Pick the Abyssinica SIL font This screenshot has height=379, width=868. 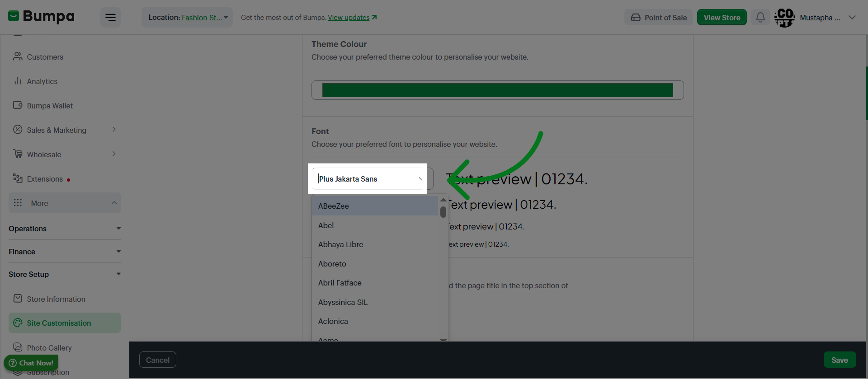pyautogui.click(x=375, y=302)
